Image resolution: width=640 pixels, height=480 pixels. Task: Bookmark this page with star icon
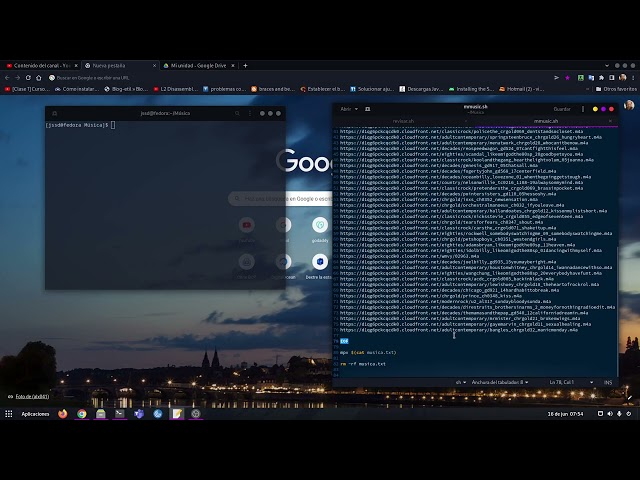pos(567,78)
